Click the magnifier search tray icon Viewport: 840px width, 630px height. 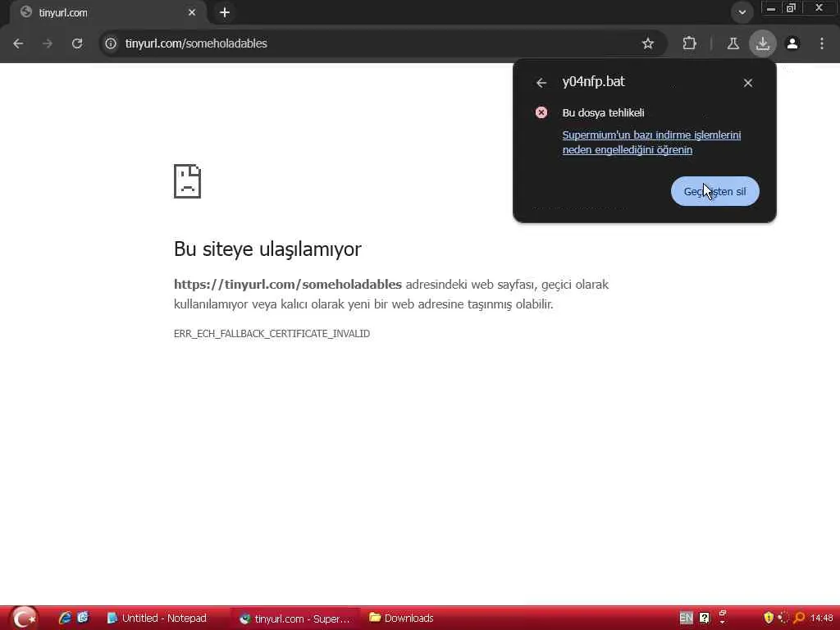click(x=799, y=618)
